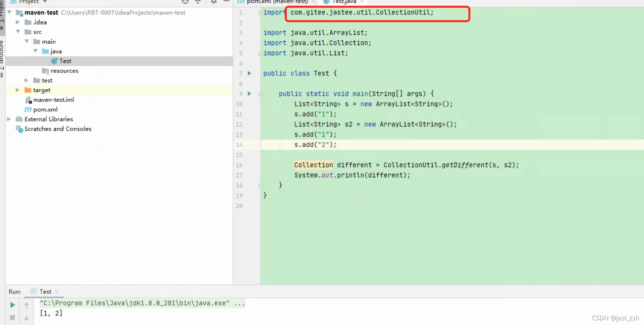
Task: Click the Maven pom.xml file icon
Action: point(28,110)
